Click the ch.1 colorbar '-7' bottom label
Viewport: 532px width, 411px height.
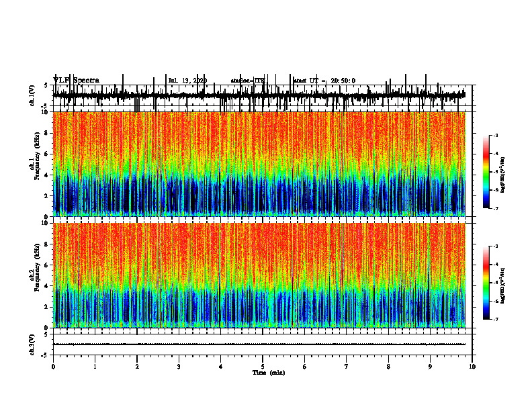[x=496, y=208]
